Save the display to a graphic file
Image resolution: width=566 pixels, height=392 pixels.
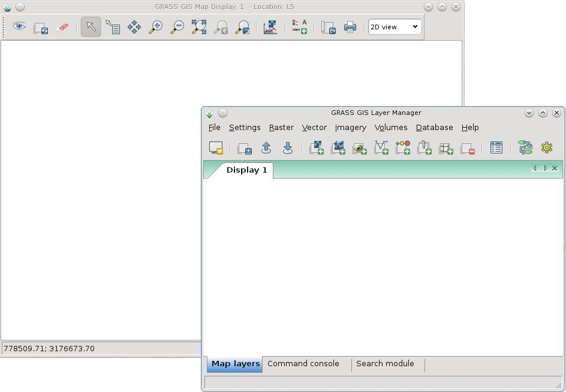pyautogui.click(x=328, y=27)
